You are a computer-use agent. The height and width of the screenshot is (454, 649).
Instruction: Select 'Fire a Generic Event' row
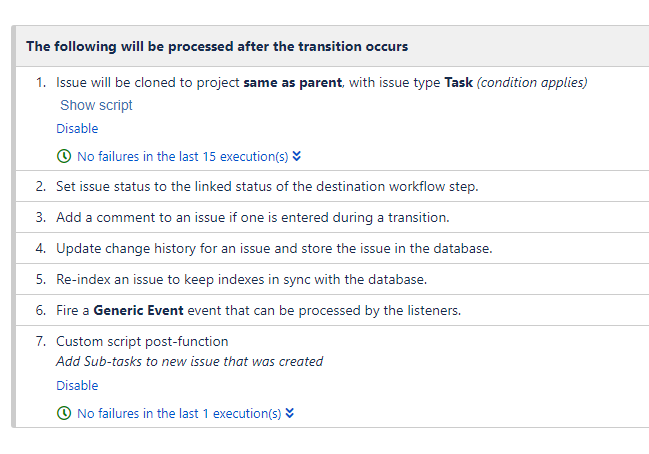pos(332,310)
